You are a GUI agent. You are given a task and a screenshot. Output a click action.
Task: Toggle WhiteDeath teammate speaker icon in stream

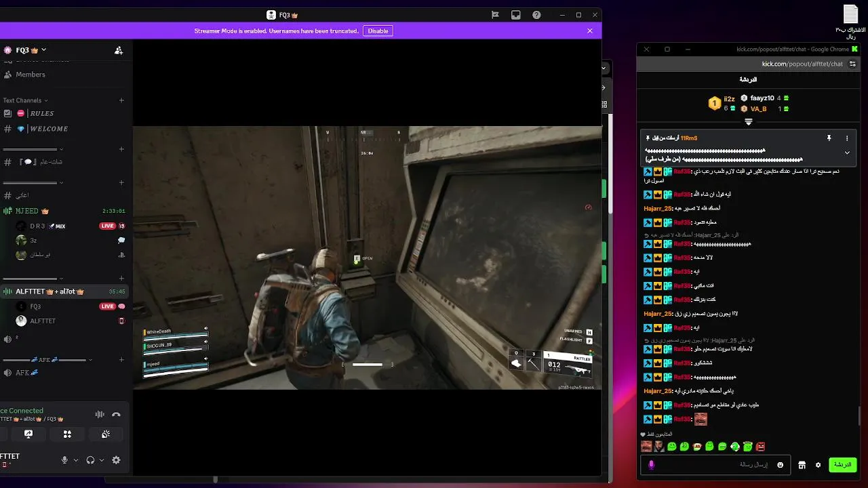point(205,329)
